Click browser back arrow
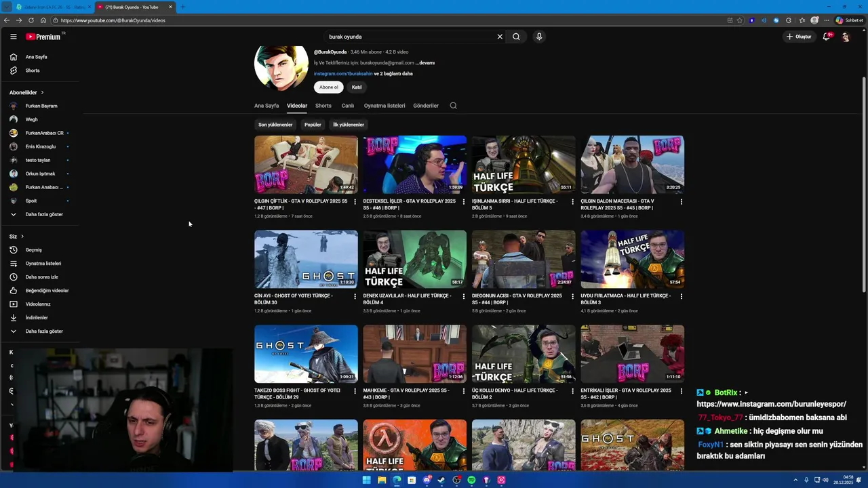 tap(7, 20)
